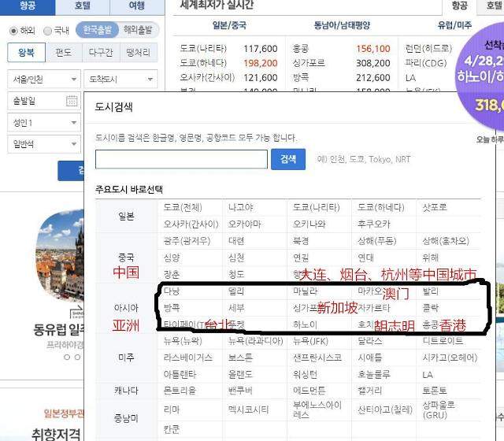Screen dimensions: 504x441
Task: Select 도쿄(전체) in city list
Action: 183,207
